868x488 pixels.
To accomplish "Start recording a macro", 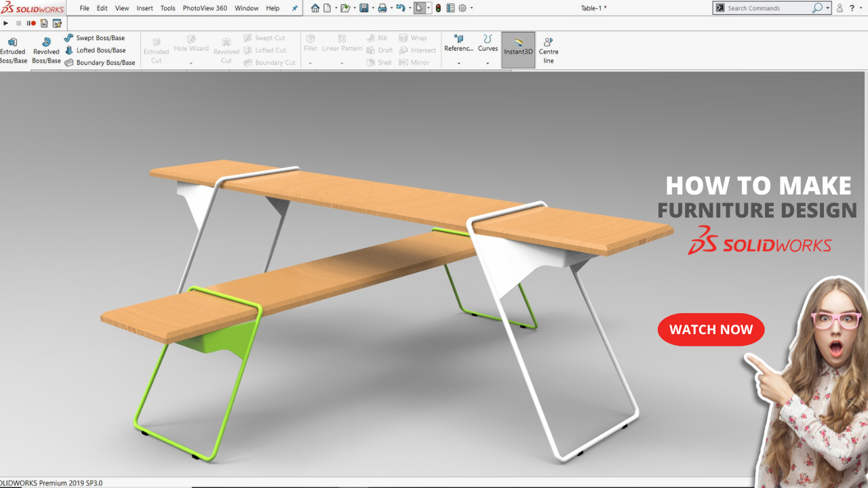I will (31, 23).
